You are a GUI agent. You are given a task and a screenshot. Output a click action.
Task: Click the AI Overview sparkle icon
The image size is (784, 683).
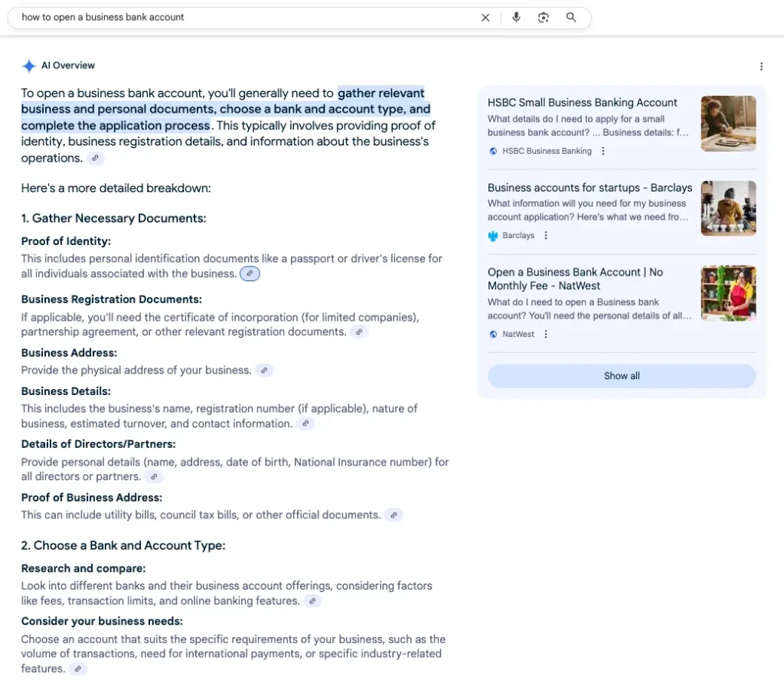(29, 66)
